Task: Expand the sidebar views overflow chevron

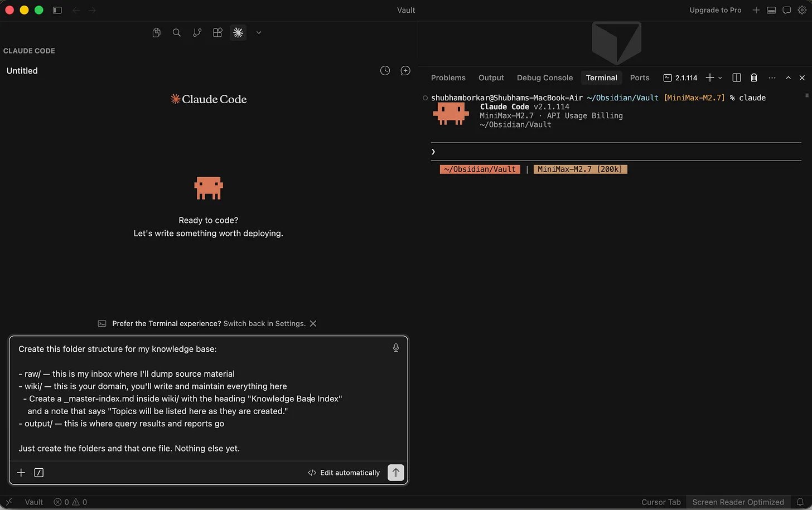Action: (259, 33)
